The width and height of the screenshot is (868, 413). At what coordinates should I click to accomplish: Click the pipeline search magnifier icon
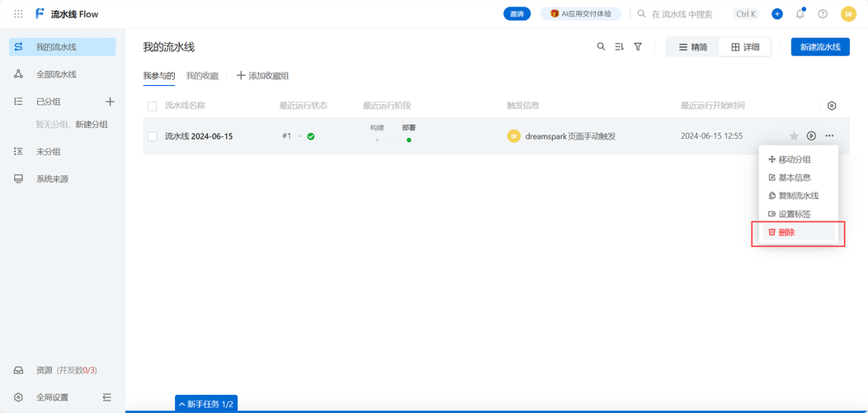[x=601, y=47]
